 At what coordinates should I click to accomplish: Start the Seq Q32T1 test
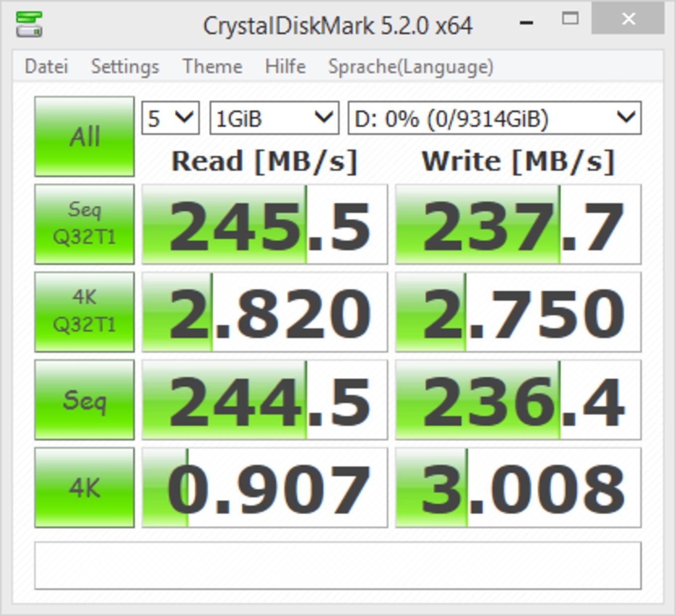pyautogui.click(x=84, y=224)
